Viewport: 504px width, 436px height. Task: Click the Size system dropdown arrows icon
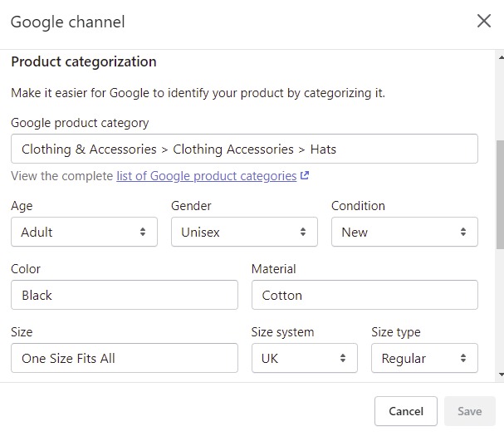point(343,358)
